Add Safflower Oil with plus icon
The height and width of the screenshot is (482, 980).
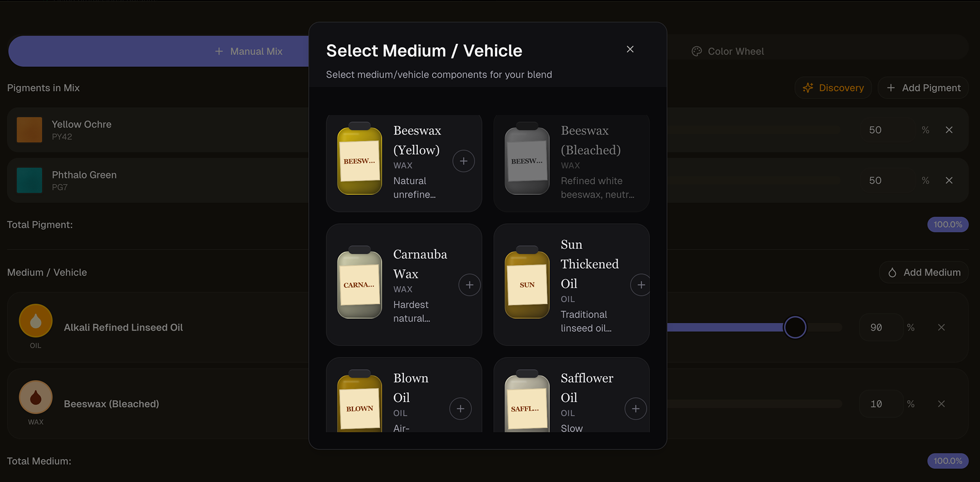635,408
